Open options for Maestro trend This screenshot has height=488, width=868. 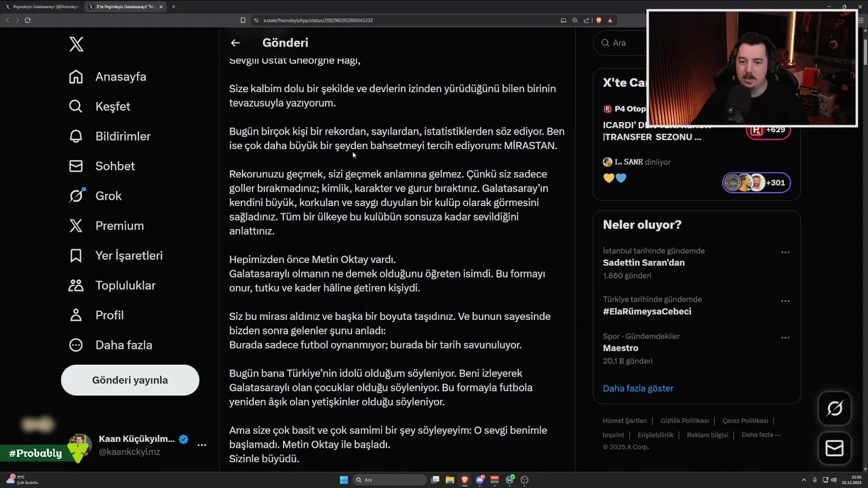pos(785,338)
